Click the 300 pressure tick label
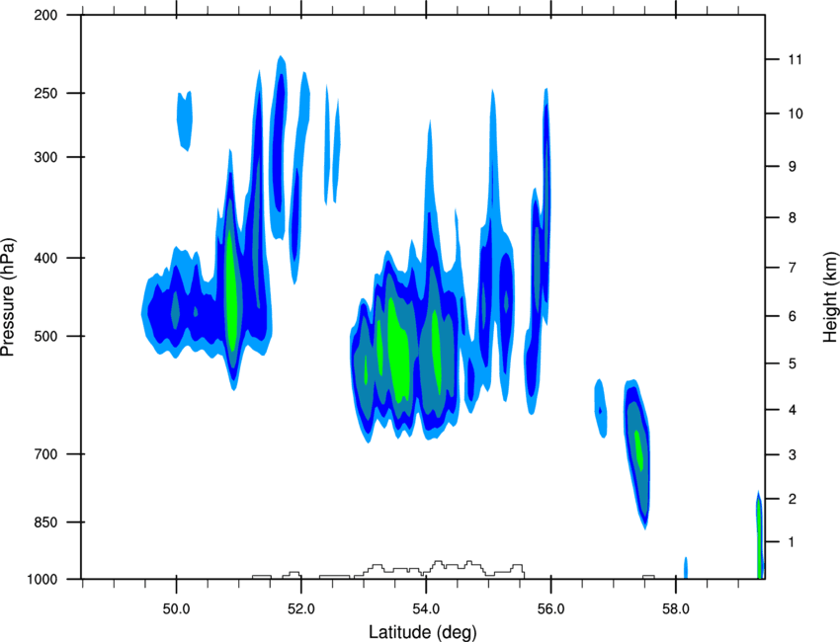This screenshot has width=840, height=642. [46, 157]
